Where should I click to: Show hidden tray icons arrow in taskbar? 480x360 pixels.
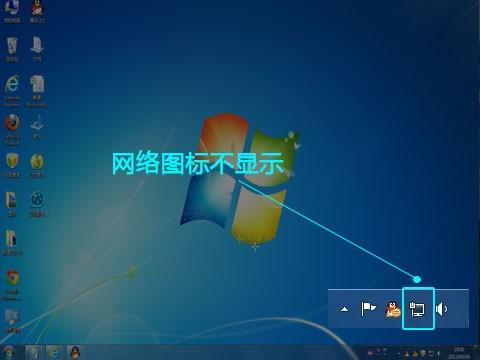tap(398, 353)
